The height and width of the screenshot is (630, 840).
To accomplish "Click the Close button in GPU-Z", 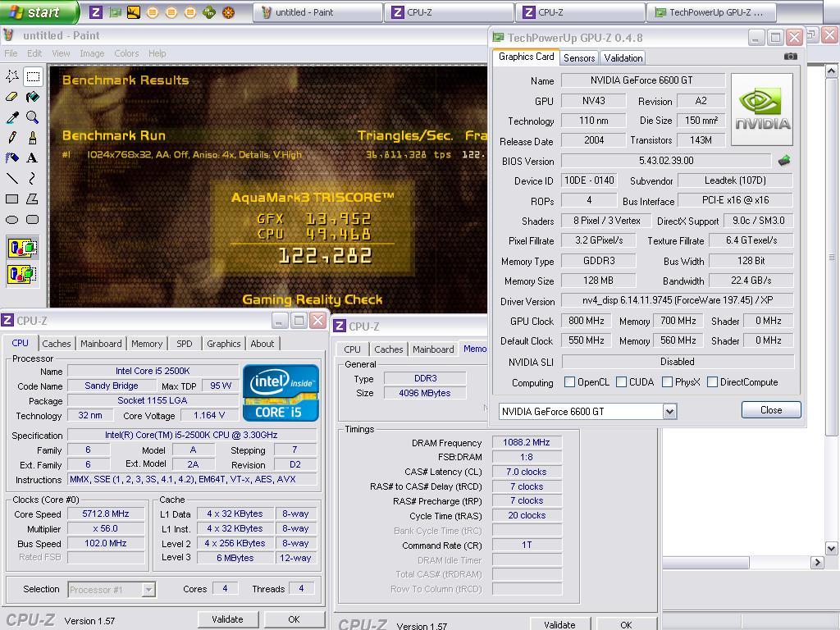I will pos(771,410).
